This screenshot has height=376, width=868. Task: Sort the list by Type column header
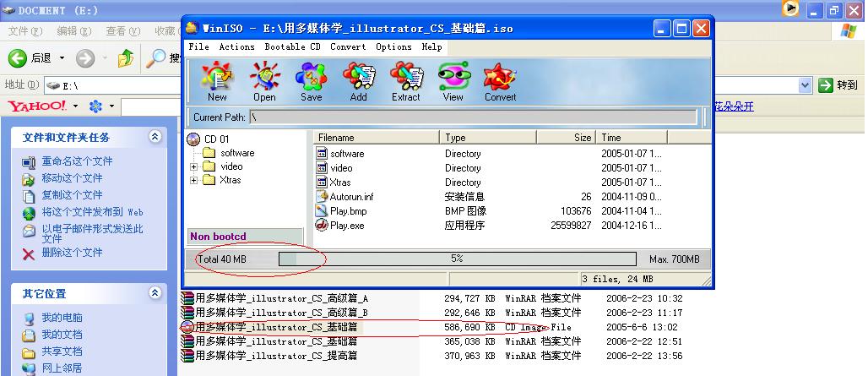coord(488,138)
